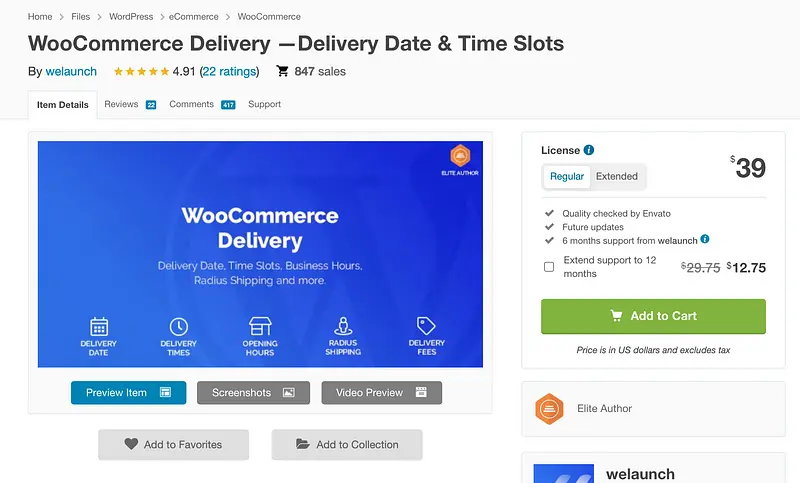Click the five-star rating icons
This screenshot has height=483, width=800.
tap(140, 72)
